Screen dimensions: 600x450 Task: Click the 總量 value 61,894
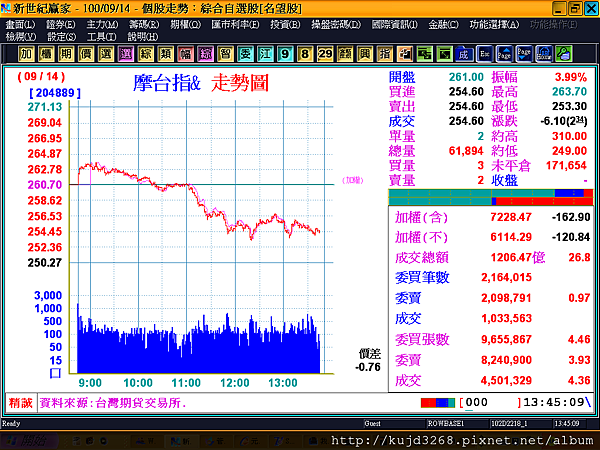(466, 151)
